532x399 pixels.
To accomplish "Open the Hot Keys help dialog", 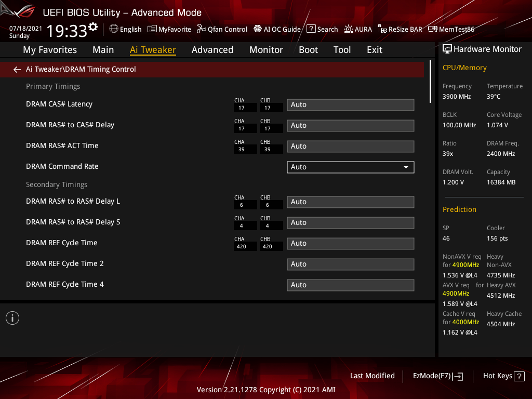I will (503, 376).
